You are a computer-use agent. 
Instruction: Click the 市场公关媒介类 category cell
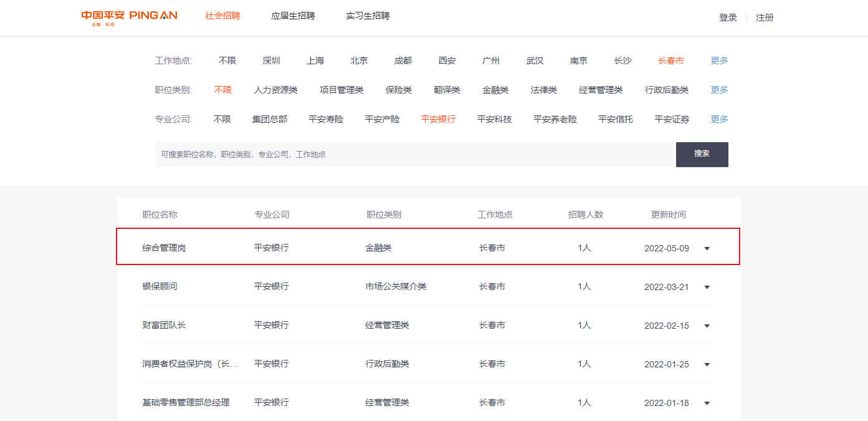396,286
